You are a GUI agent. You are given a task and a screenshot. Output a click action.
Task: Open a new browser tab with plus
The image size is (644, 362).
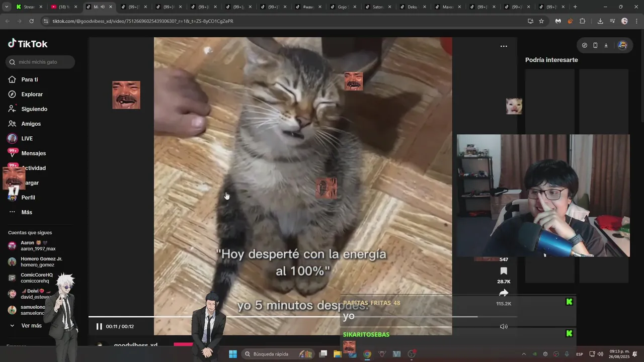[x=575, y=7]
